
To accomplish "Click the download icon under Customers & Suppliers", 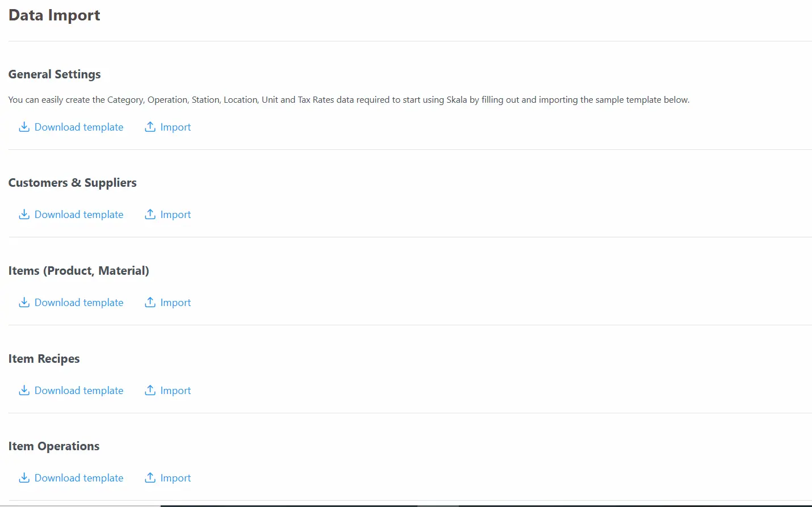I will (24, 214).
